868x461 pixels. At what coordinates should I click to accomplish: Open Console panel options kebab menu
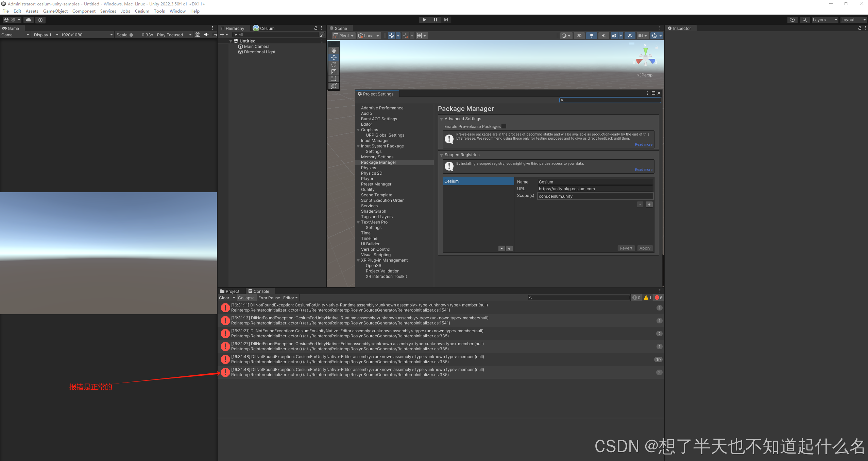coord(660,291)
